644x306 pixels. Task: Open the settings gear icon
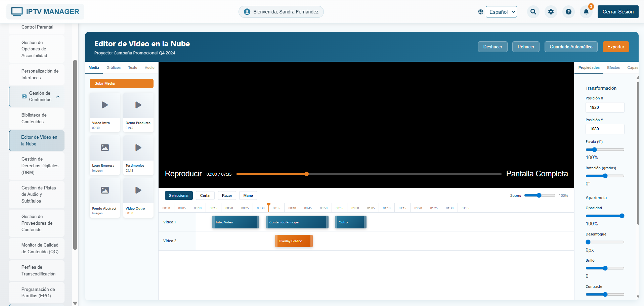point(551,11)
